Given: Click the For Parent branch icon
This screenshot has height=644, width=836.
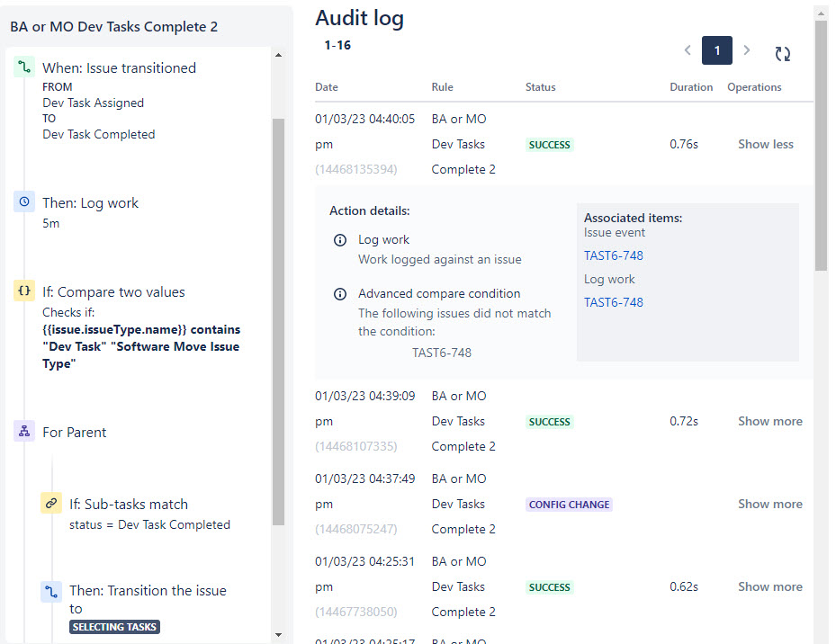Looking at the screenshot, I should click(x=24, y=432).
